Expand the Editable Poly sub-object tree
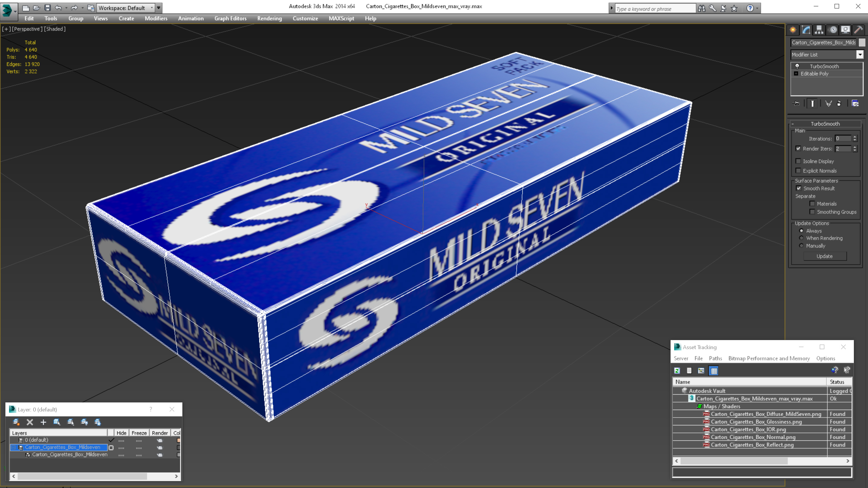 click(796, 74)
